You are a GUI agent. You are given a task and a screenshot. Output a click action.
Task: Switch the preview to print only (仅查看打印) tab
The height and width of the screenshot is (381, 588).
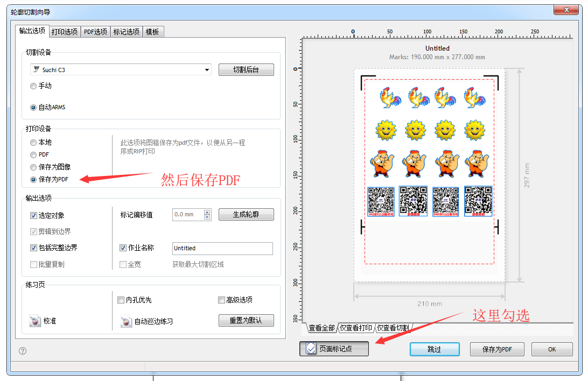coord(356,328)
